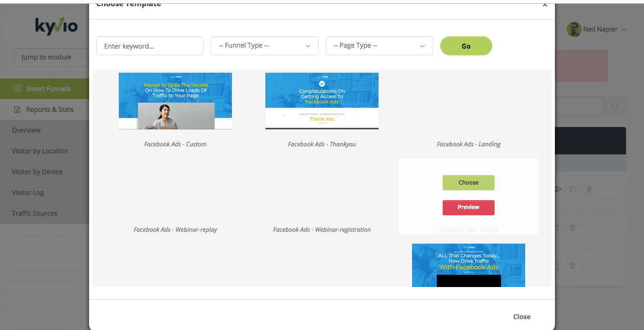Select the Facebook Ads - Custom template thumbnail
Screen dimensions: 644x330
pyautogui.click(x=175, y=101)
